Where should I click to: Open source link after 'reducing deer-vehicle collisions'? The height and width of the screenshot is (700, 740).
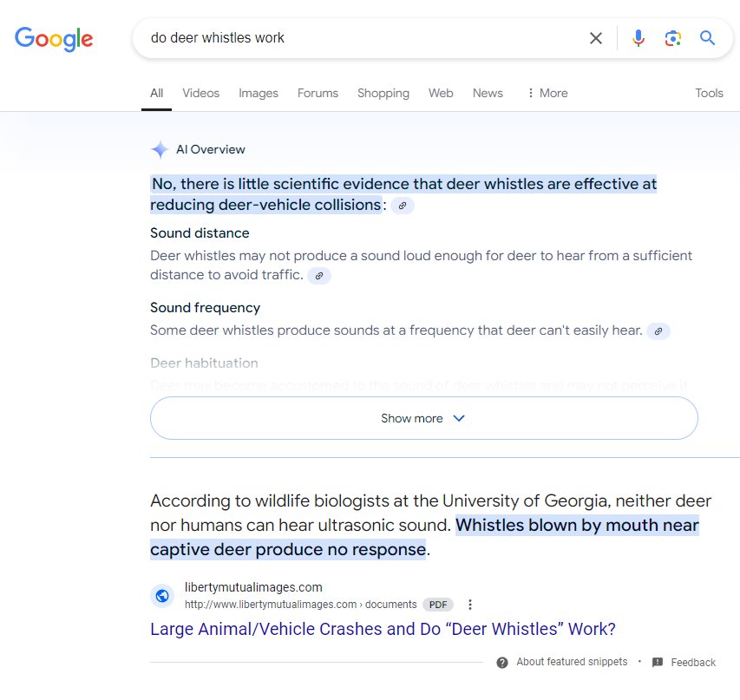coord(403,206)
